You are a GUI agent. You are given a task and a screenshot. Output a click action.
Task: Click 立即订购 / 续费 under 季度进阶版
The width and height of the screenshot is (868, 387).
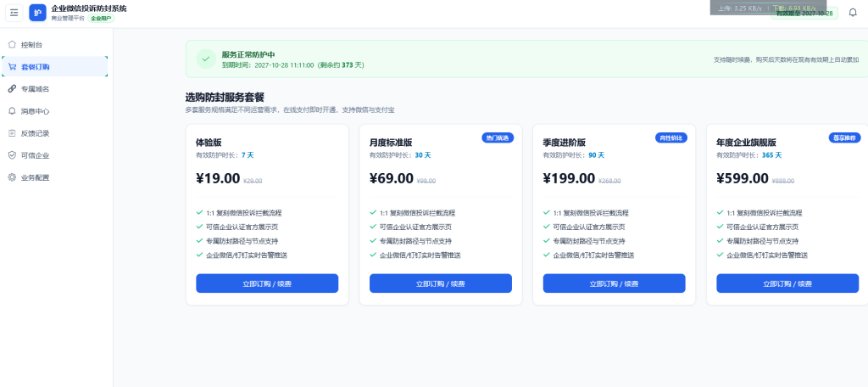(614, 283)
